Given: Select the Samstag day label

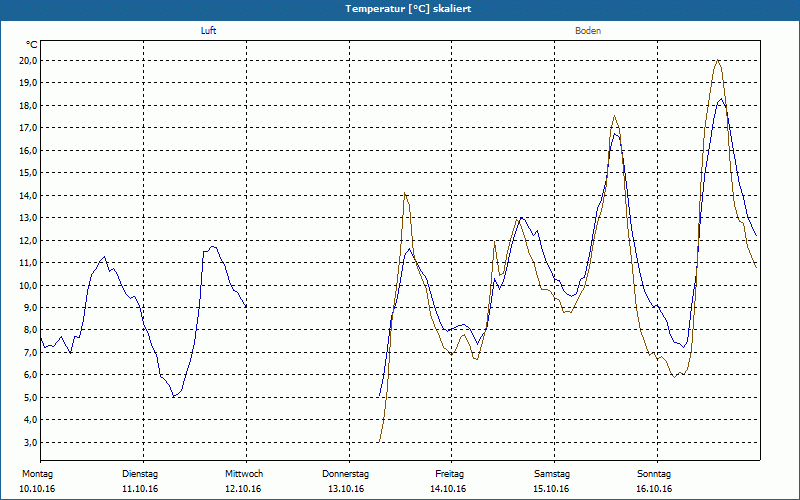Looking at the screenshot, I should click(x=552, y=474).
